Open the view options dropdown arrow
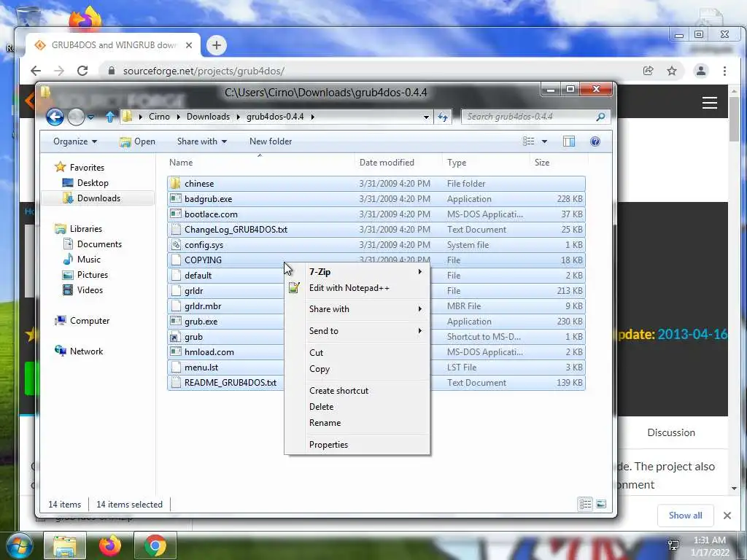 544,141
